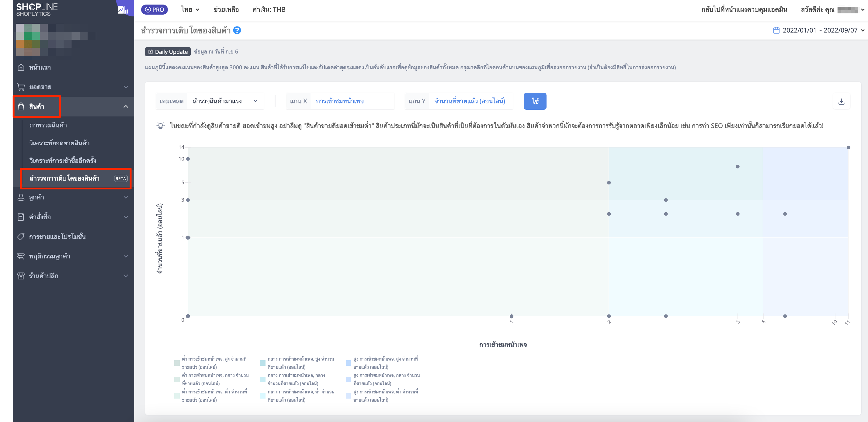Click the ร้านค้าปลีก store icon
The height and width of the screenshot is (422, 868).
click(21, 276)
